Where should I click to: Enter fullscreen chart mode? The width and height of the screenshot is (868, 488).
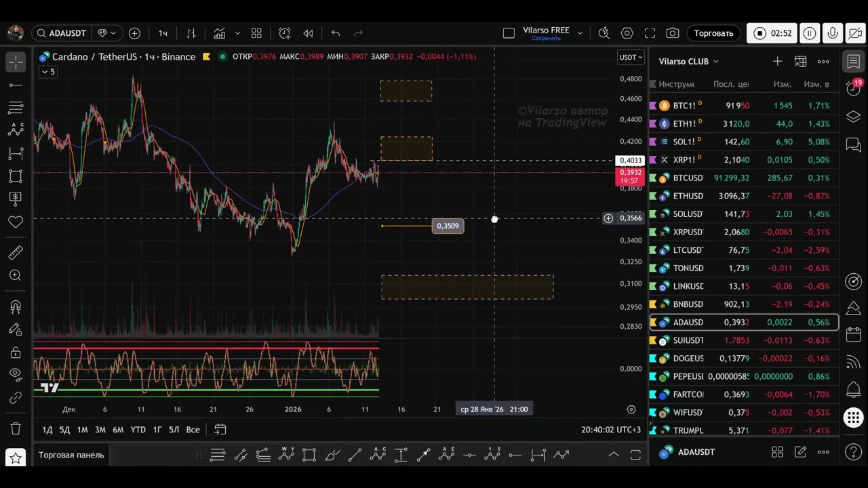click(650, 33)
